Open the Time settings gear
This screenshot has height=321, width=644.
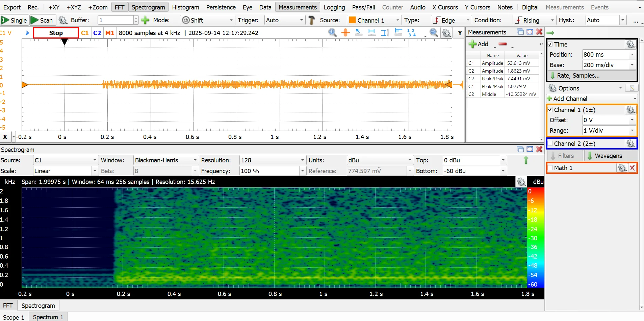[630, 44]
